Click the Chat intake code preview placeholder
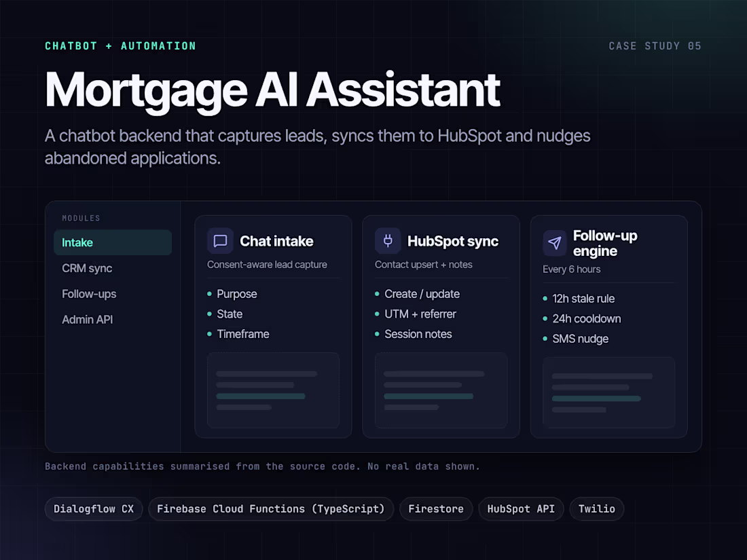The image size is (747, 560). (274, 390)
